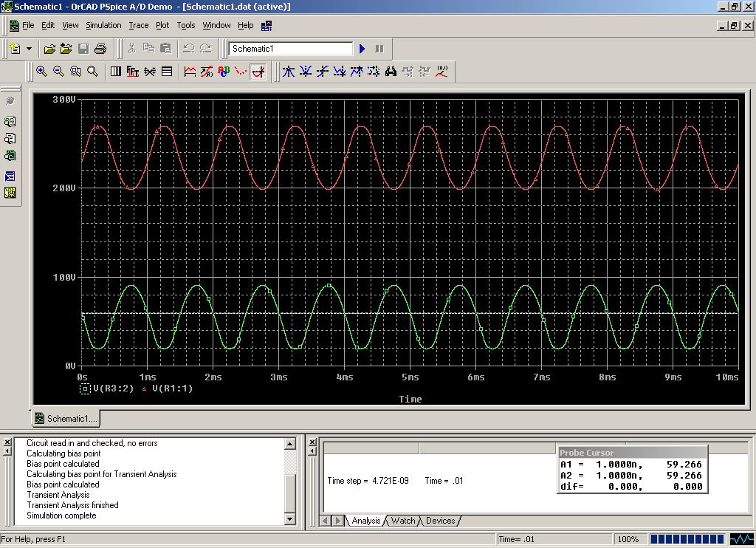The height and width of the screenshot is (548, 756).
Task: Click the ABC Text Label icon
Action: 224,72
